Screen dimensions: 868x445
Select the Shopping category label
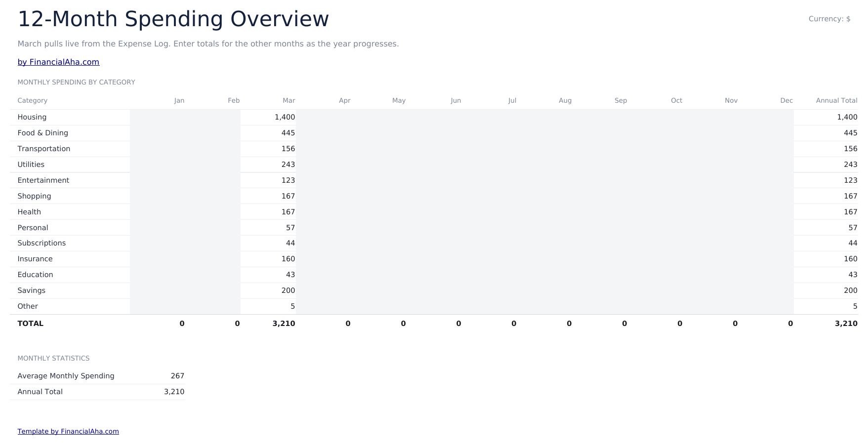point(34,196)
